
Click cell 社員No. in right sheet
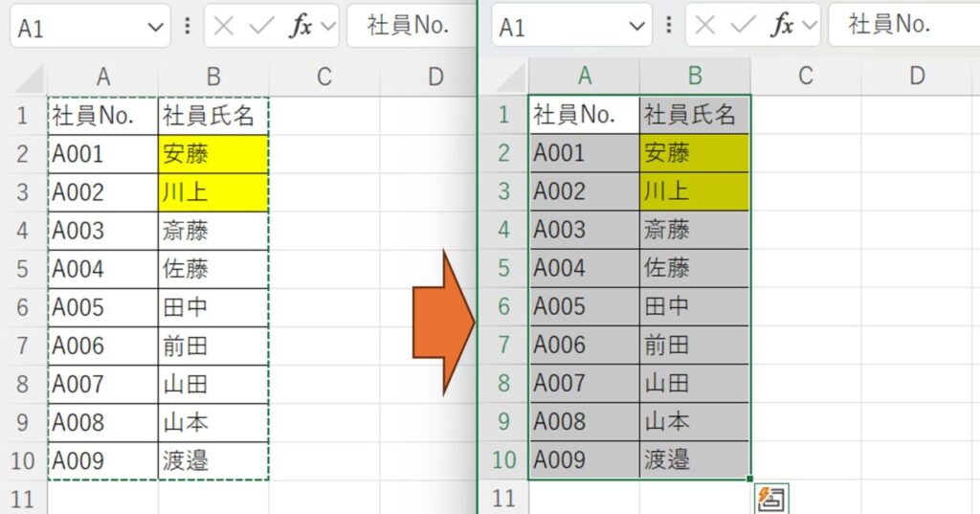[585, 115]
